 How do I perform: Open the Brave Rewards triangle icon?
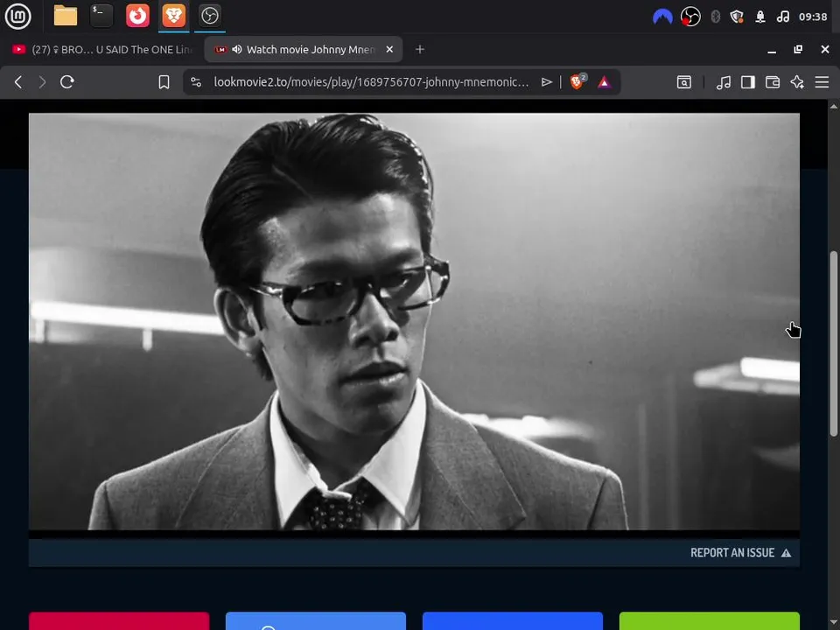tap(604, 82)
